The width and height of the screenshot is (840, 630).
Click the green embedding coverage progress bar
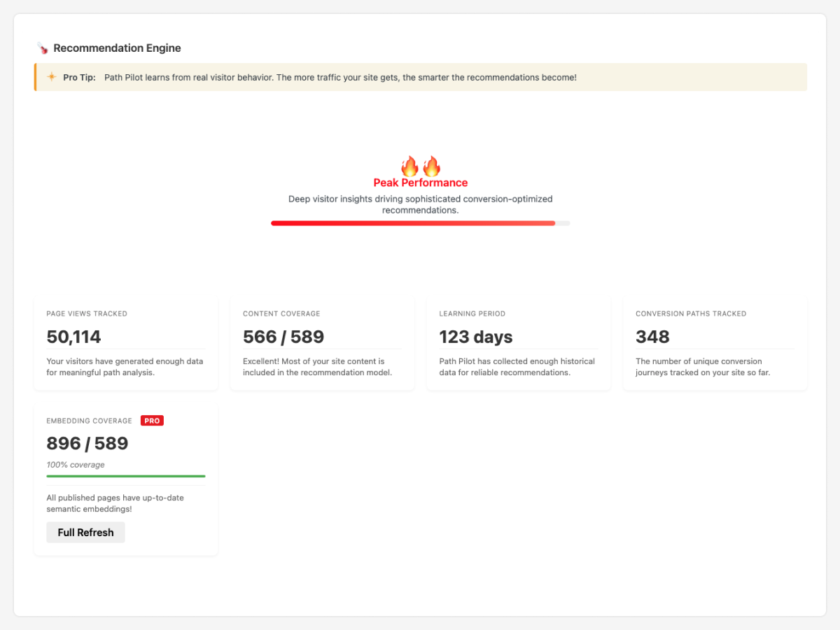click(x=126, y=476)
